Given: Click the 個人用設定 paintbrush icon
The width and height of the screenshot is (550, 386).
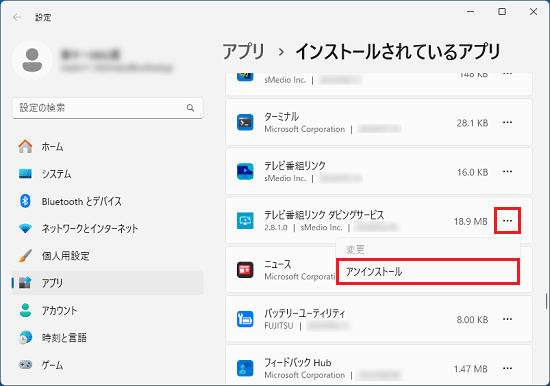Looking at the screenshot, I should (x=25, y=256).
